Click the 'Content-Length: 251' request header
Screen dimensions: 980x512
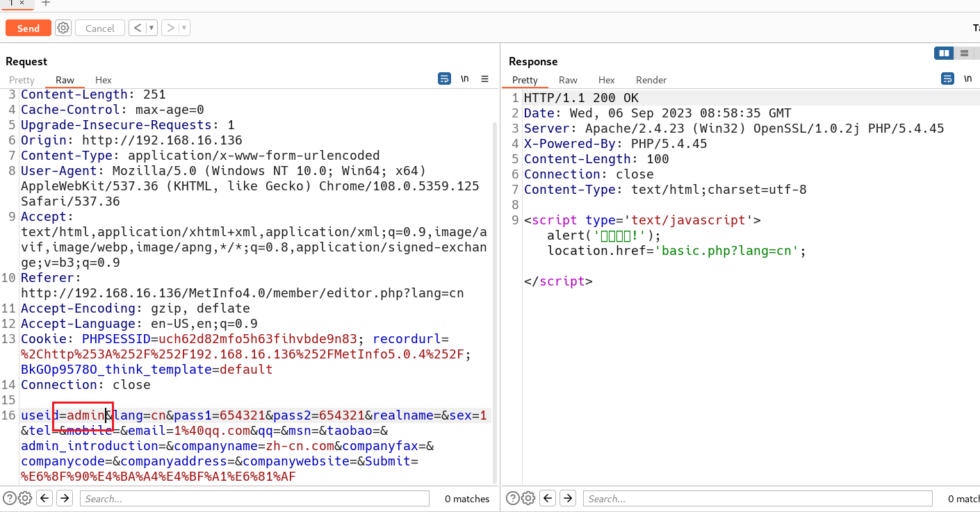93,94
